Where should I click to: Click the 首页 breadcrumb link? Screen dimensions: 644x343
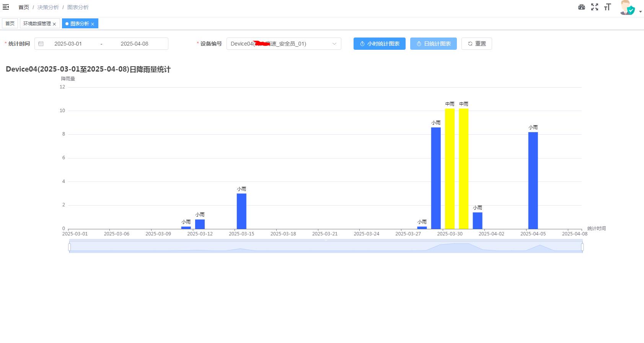(x=24, y=7)
